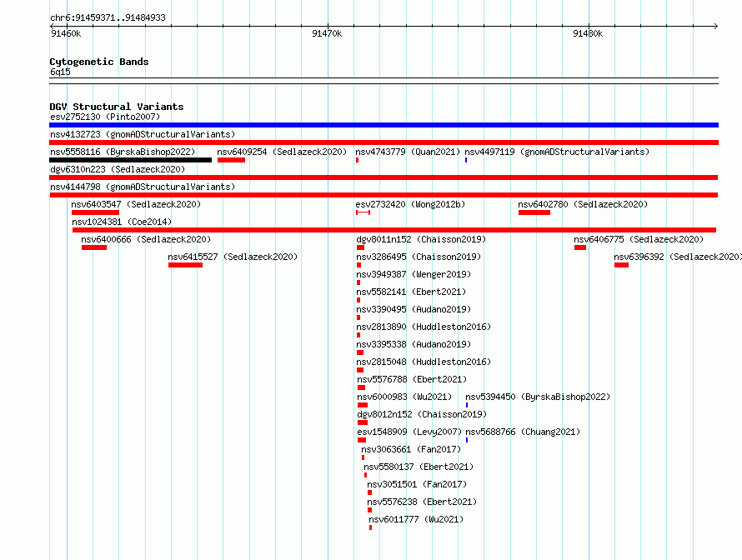Select red bar under nsv6000983
This screenshot has height=560, width=742.
coord(363,405)
